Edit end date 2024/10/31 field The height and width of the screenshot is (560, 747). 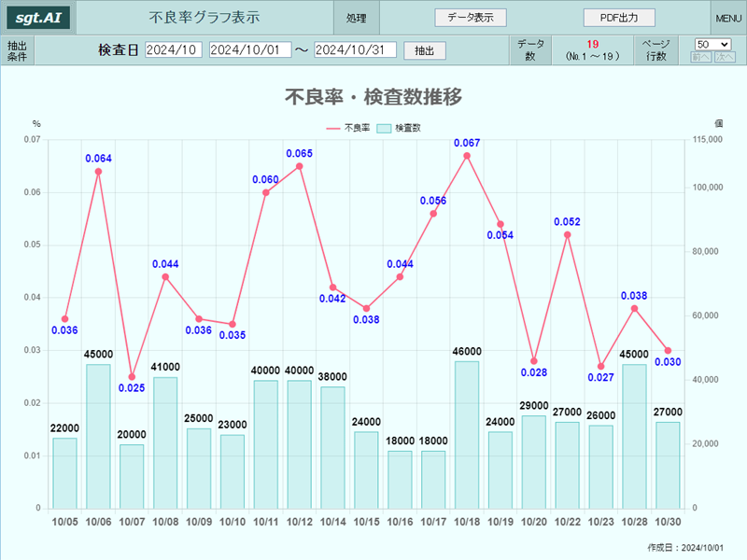point(355,49)
